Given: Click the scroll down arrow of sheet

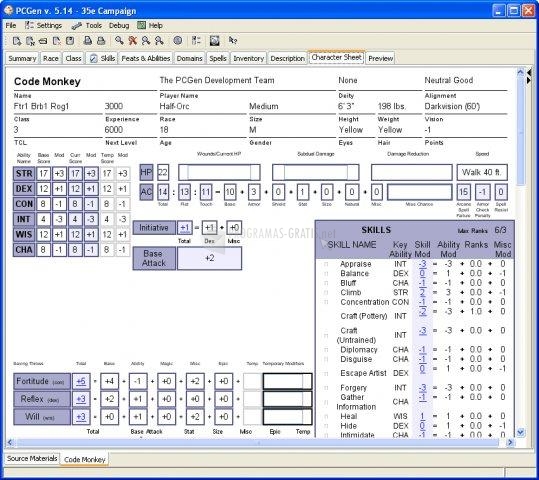Looking at the screenshot, I should point(520,432).
